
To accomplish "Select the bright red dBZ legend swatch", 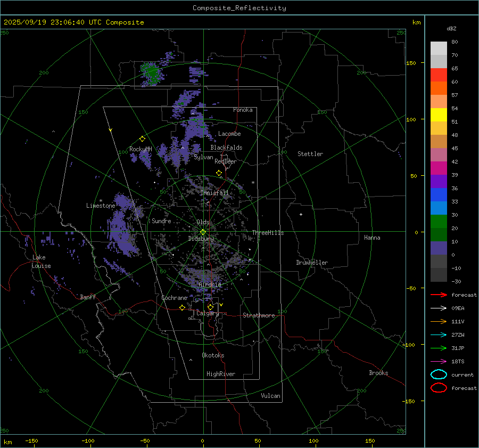I will pyautogui.click(x=439, y=75).
